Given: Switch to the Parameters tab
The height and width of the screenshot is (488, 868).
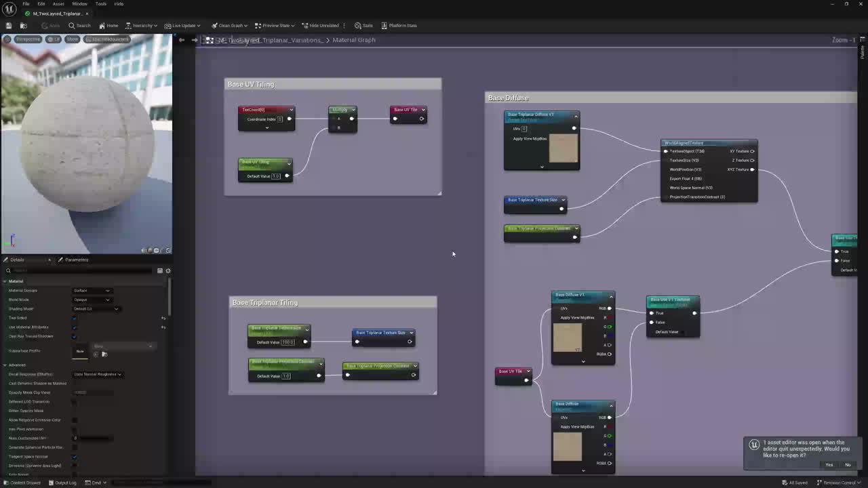Looking at the screenshot, I should (x=73, y=260).
